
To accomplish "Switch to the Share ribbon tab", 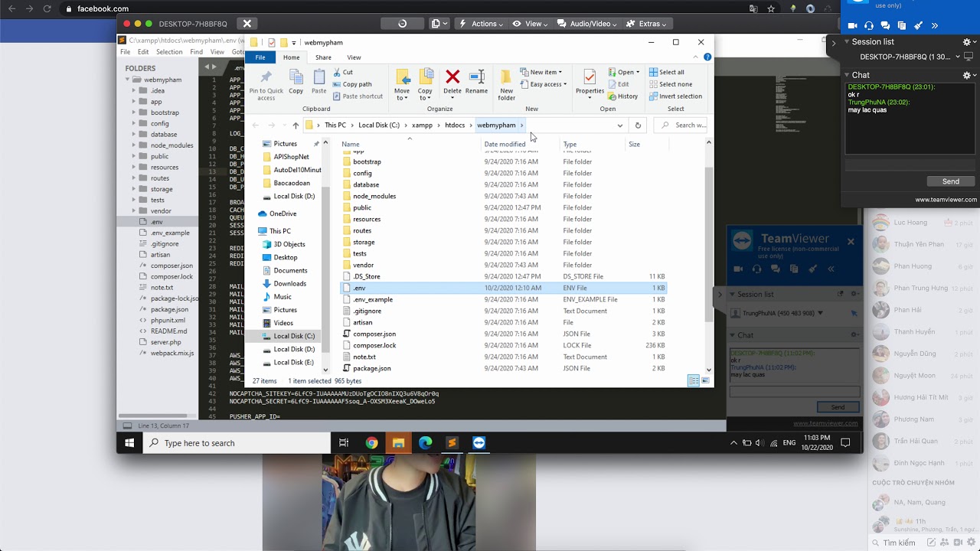I will (323, 57).
